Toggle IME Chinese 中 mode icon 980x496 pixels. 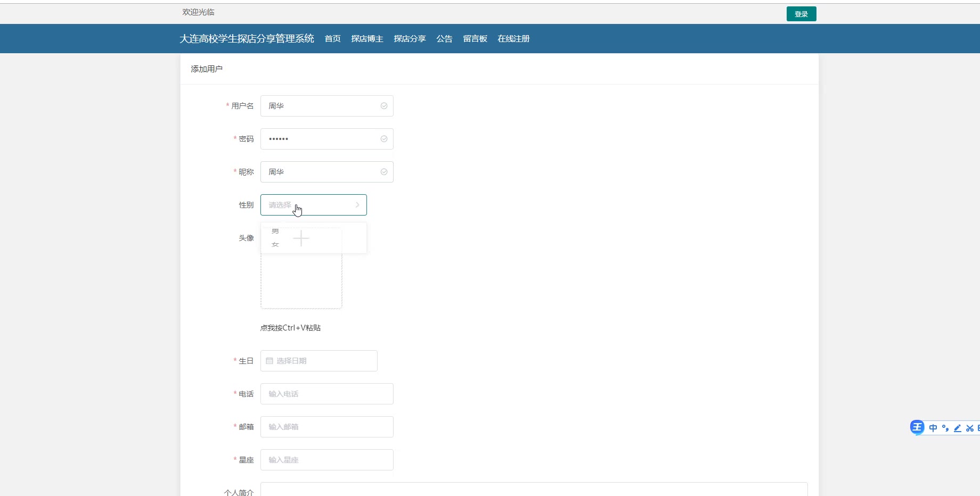(933, 428)
